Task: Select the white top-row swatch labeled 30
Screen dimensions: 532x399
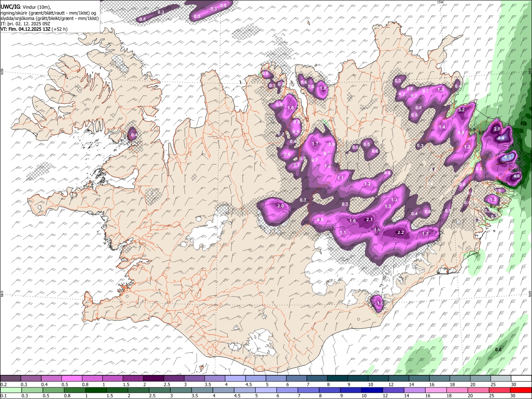Action: [x=520, y=378]
